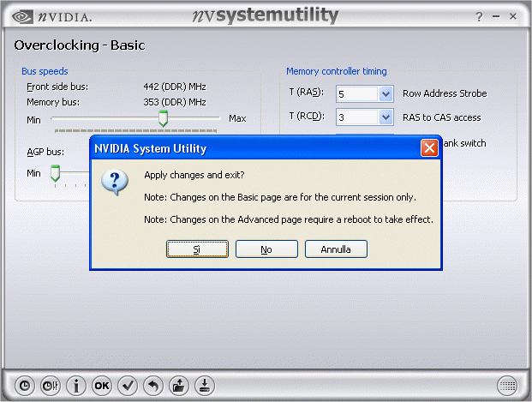The width and height of the screenshot is (532, 402).
Task: Click the T (RCD) value field showing 3
Action: coord(357,117)
